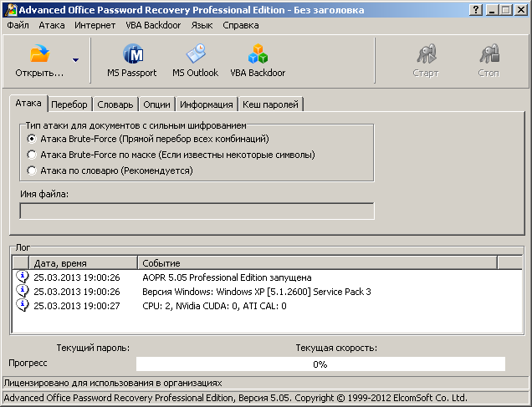This screenshot has height=407, width=532.
Task: Switch to the Перебор tab
Action: point(69,104)
